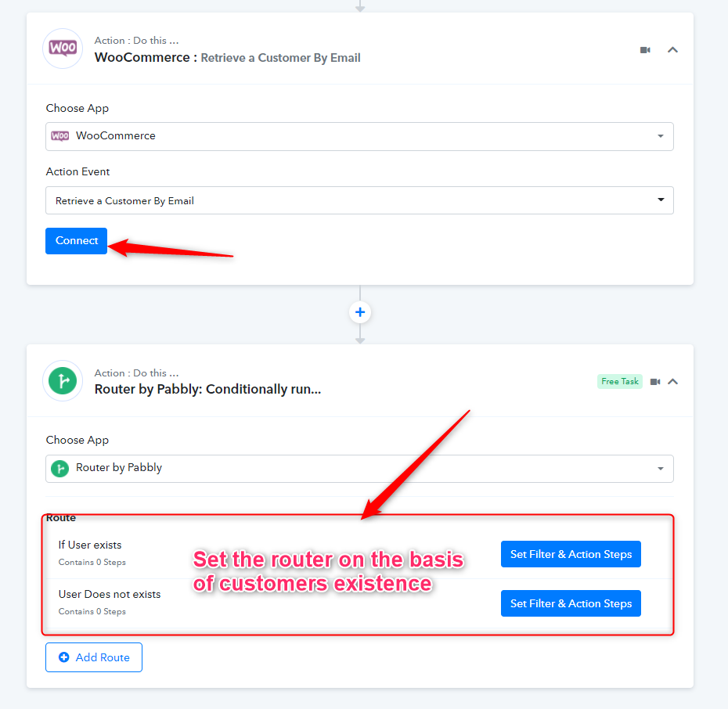Open the Router by Pabbly app dropdown
This screenshot has width=728, height=709.
(359, 469)
